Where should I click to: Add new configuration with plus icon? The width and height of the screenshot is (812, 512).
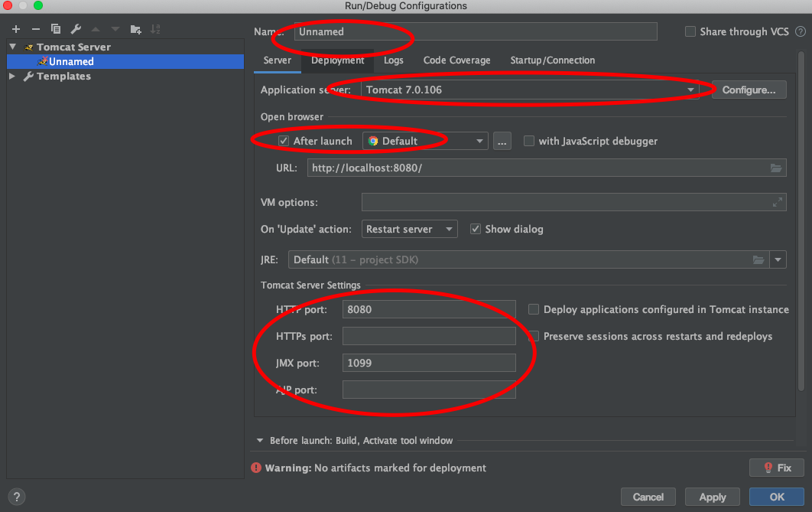pyautogui.click(x=16, y=30)
